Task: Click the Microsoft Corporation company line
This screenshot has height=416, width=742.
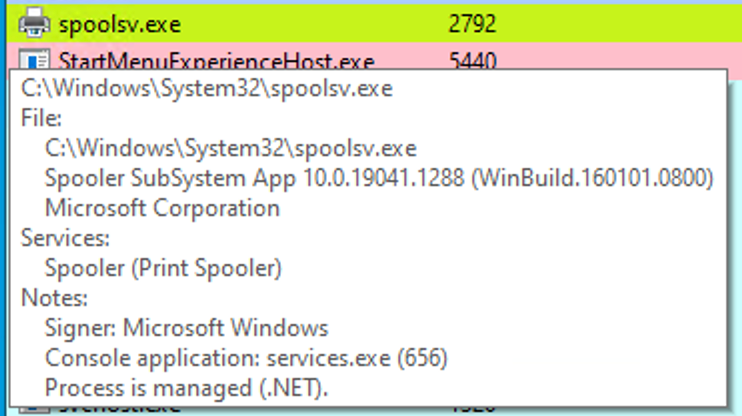Action: coord(162,208)
